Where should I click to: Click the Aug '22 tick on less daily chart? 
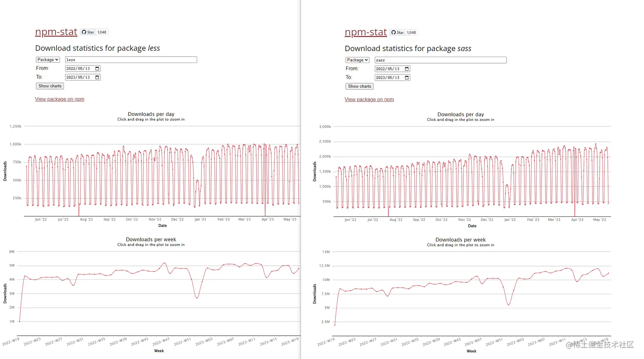[x=86, y=220]
